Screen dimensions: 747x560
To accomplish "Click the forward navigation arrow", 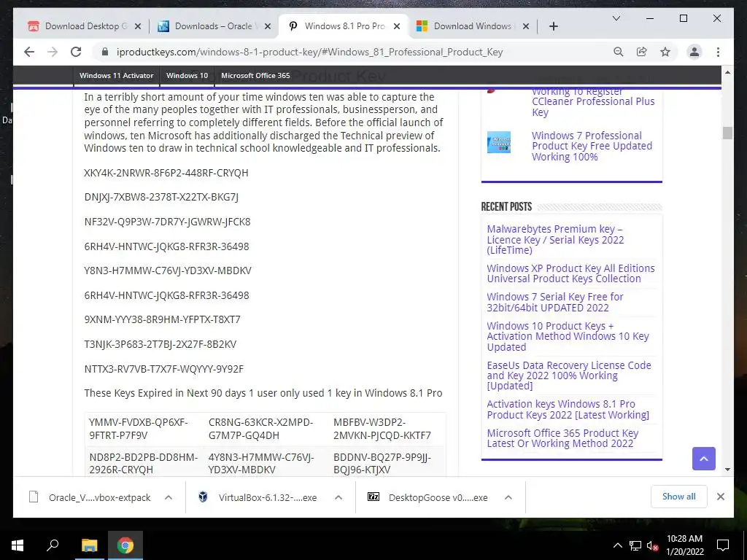I will pos(53,52).
